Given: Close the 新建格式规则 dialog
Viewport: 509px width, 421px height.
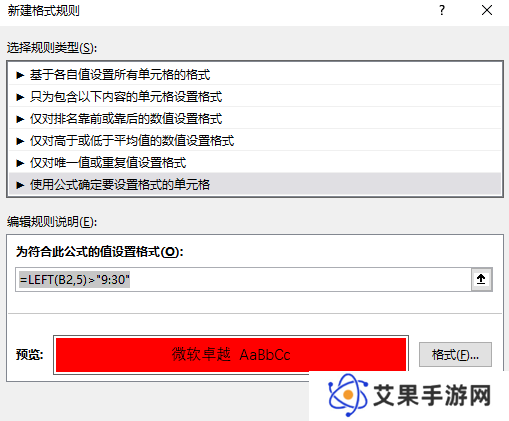Looking at the screenshot, I should tap(487, 10).
